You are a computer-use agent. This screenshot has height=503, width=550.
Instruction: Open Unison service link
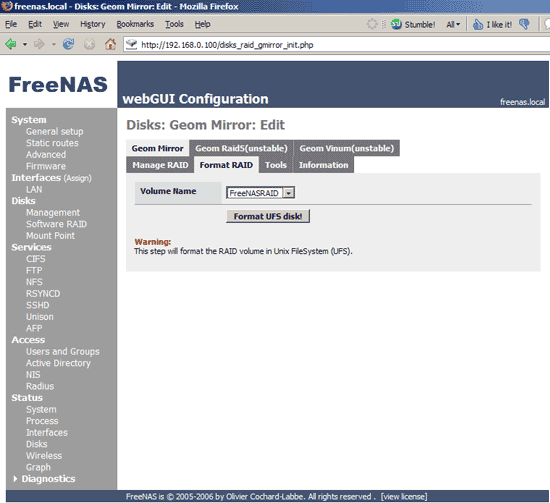40,317
